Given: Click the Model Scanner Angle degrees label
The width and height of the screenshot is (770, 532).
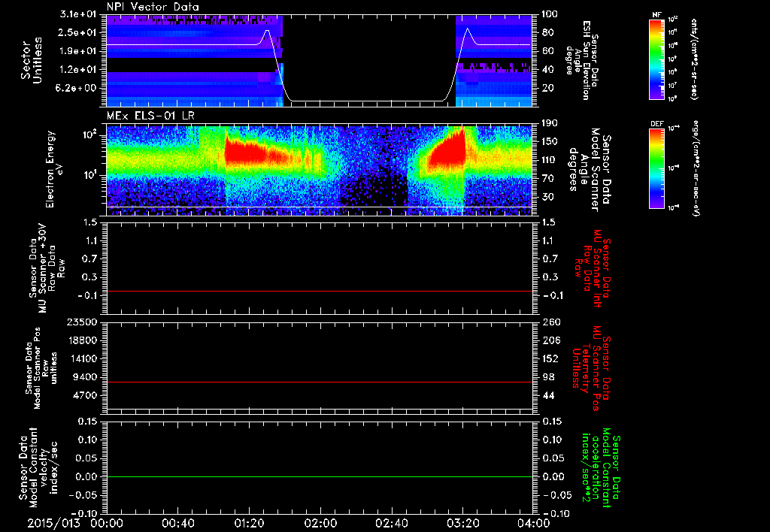Looking at the screenshot, I should [x=590, y=169].
